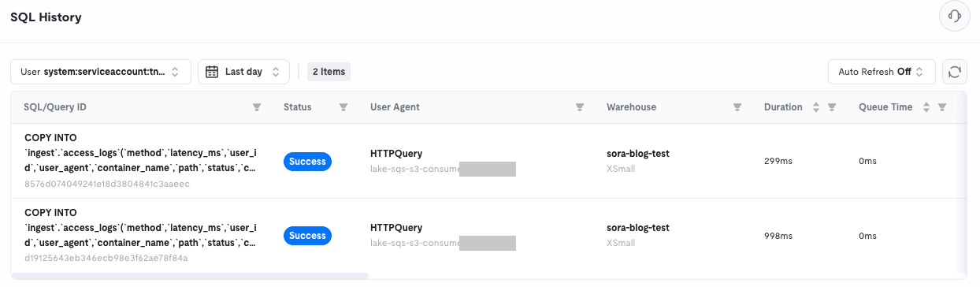Open the Last day time range dropdown
This screenshot has width=980, height=287.
(243, 72)
